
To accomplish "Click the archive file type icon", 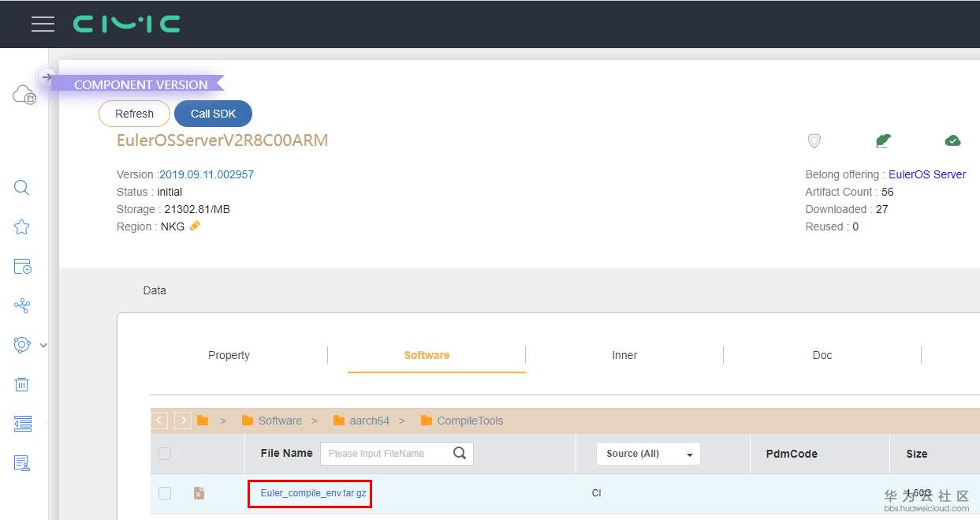I will (x=199, y=493).
